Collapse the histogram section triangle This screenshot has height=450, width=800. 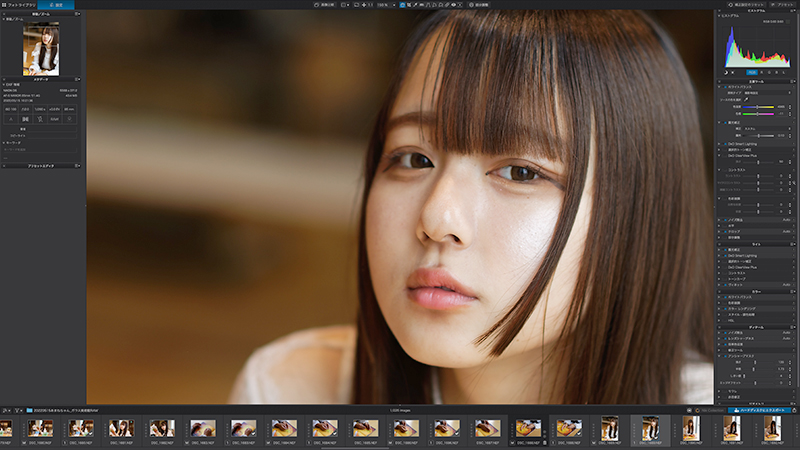(719, 15)
